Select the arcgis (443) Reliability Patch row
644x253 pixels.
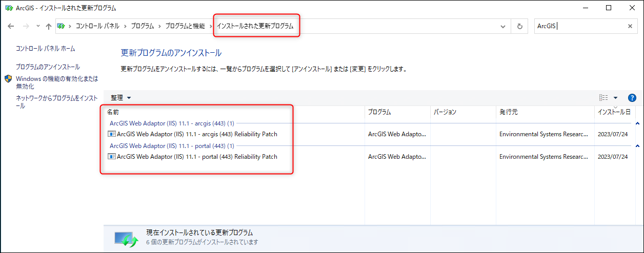click(x=369, y=135)
